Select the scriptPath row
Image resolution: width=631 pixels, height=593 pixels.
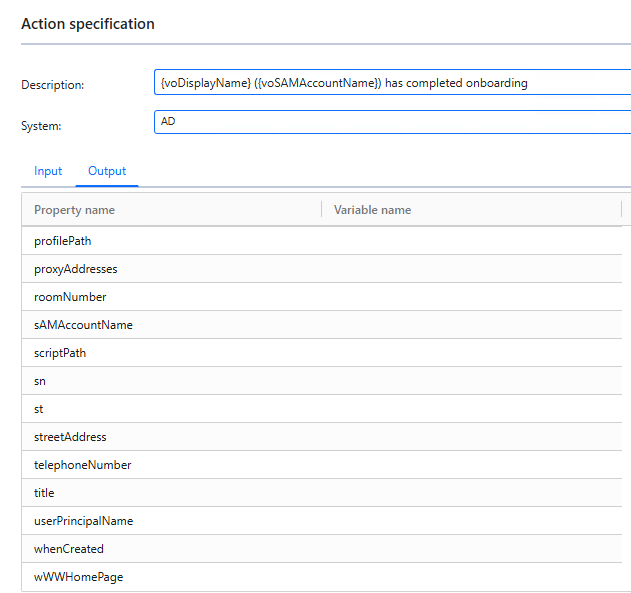322,353
